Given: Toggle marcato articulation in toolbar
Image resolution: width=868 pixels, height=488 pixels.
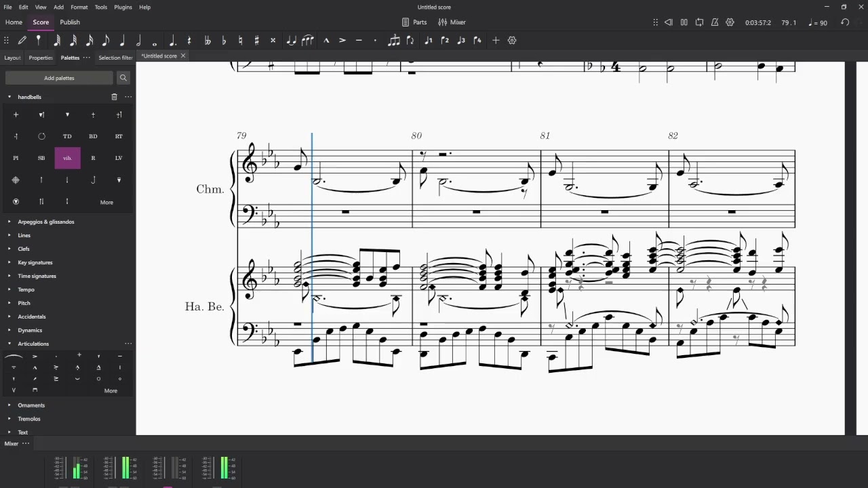Looking at the screenshot, I should coord(326,41).
